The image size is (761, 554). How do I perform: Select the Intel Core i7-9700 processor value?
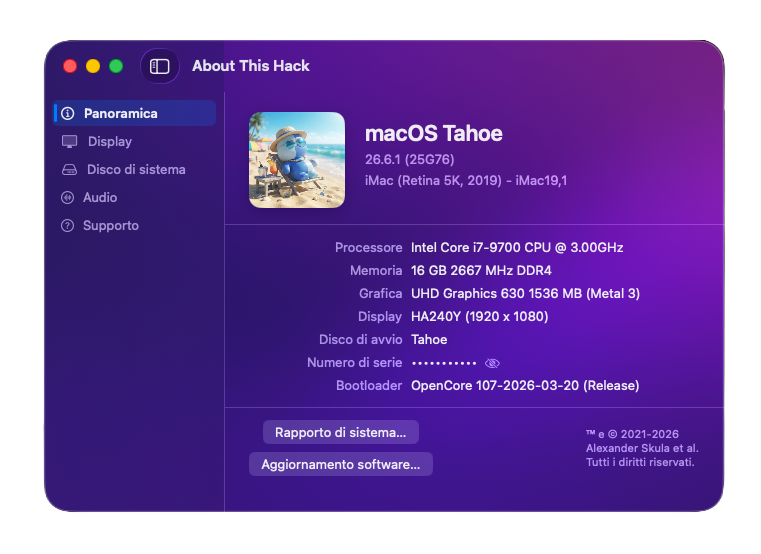517,248
